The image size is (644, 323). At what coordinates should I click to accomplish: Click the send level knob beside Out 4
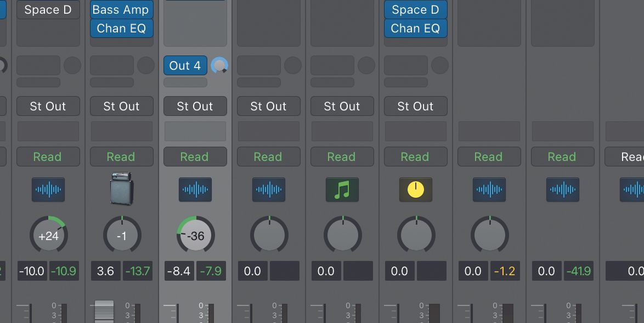pyautogui.click(x=219, y=65)
